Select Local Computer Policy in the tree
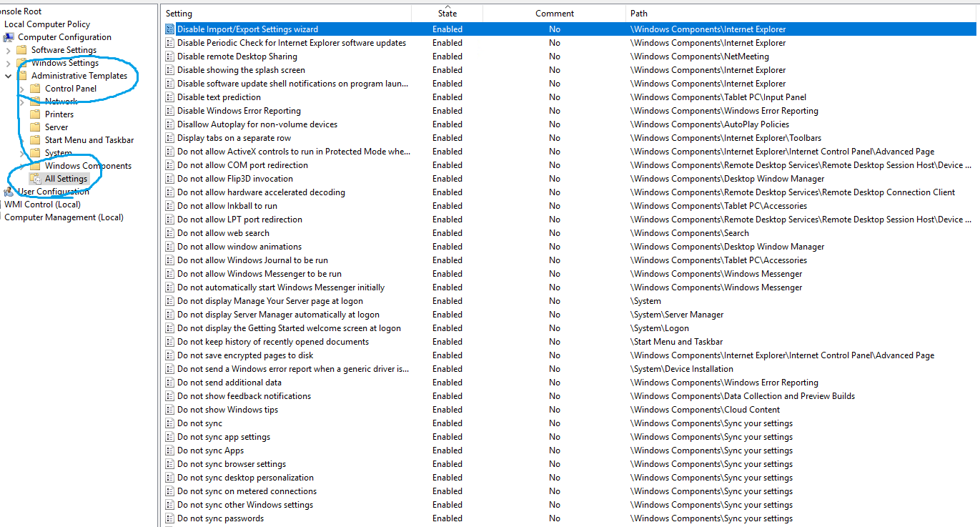 pos(47,24)
